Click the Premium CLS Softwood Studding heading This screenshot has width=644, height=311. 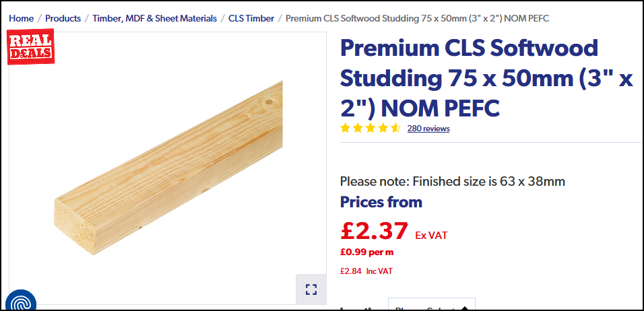[486, 78]
